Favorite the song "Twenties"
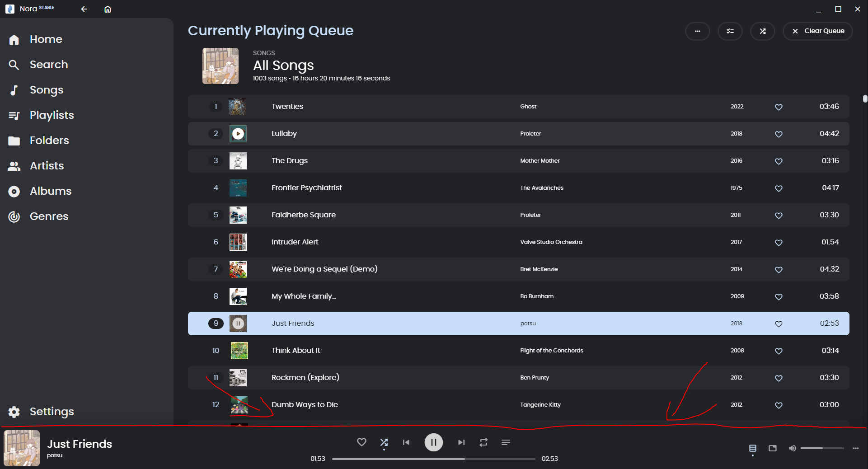The image size is (868, 469). click(x=779, y=107)
